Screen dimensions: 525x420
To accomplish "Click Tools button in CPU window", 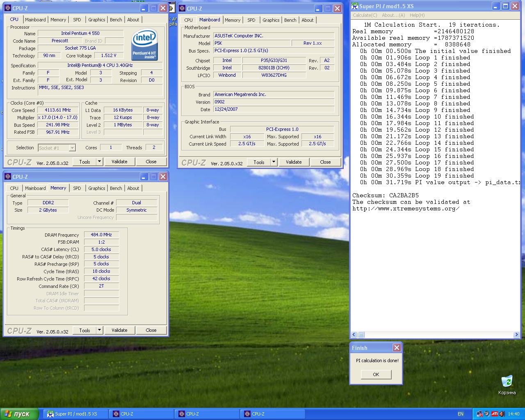I will (84, 162).
